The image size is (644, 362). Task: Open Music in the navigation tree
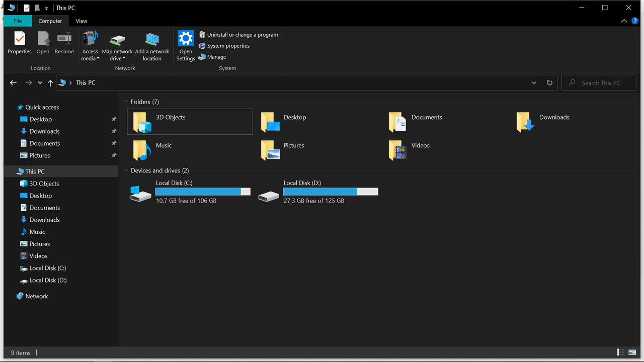[x=37, y=232]
